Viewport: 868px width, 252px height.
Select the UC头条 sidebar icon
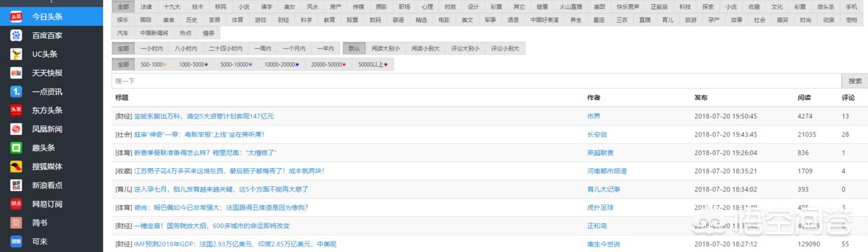click(x=15, y=53)
